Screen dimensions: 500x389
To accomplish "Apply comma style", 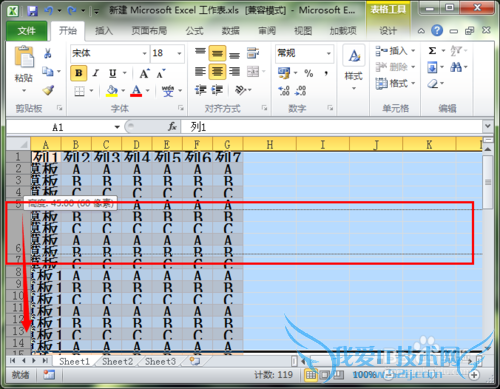I will [x=326, y=73].
